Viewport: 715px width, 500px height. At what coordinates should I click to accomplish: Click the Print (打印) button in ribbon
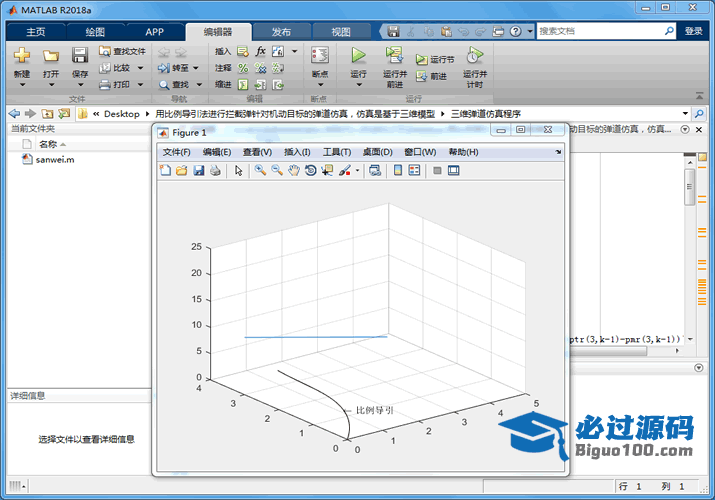(116, 84)
